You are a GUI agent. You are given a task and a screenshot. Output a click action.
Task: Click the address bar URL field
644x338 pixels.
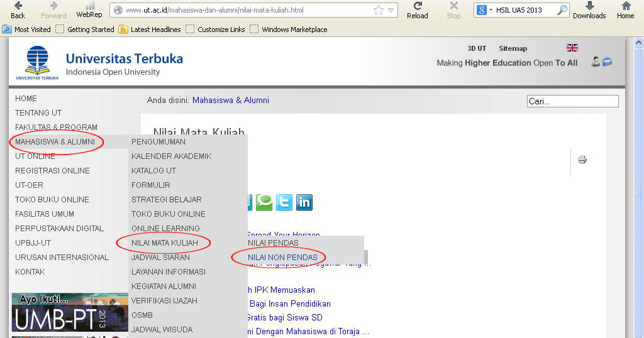coord(253,10)
